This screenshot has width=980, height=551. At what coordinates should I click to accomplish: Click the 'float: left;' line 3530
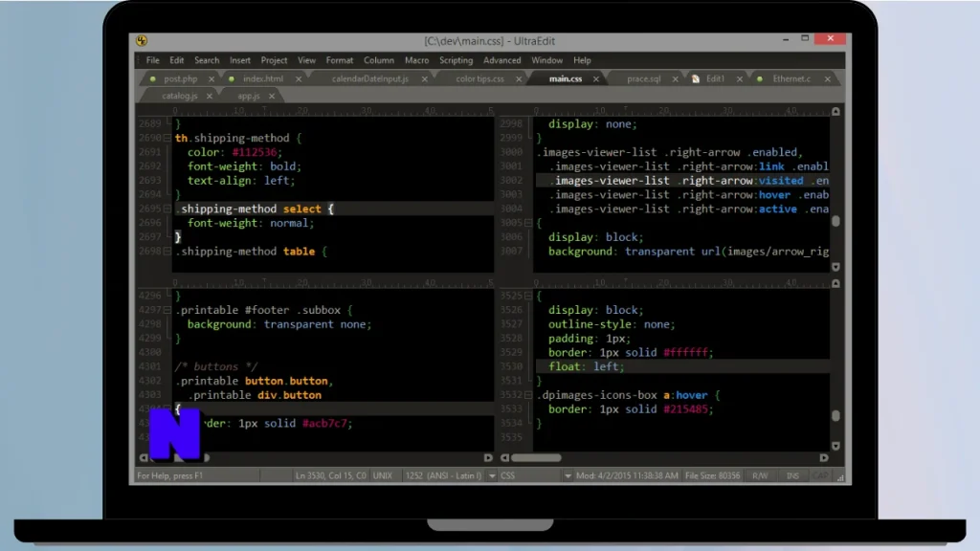pyautogui.click(x=587, y=366)
